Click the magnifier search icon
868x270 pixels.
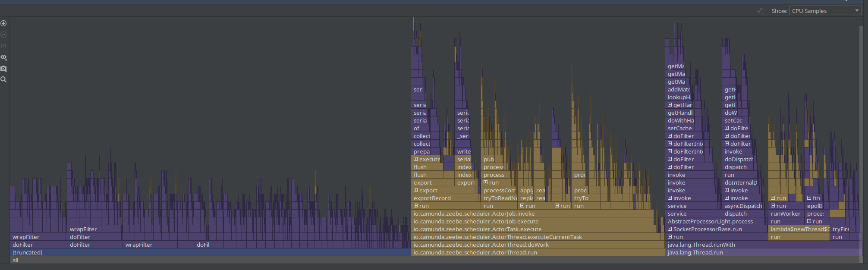3,79
